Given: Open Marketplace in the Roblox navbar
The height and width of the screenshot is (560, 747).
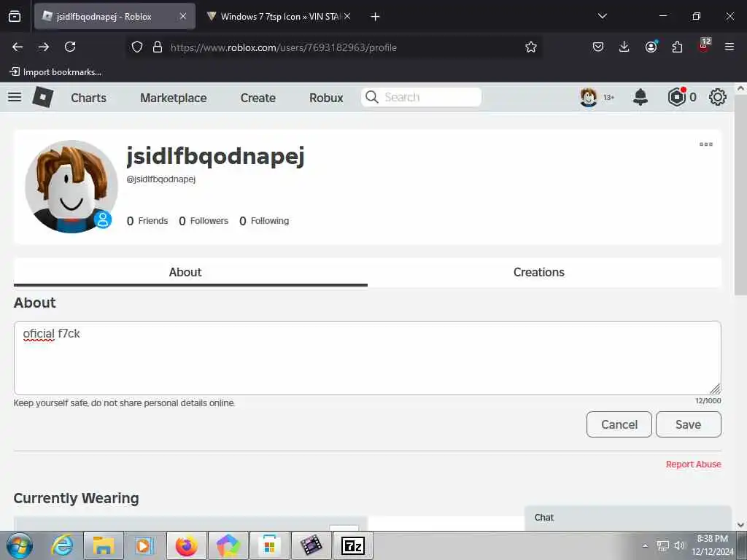Looking at the screenshot, I should tap(174, 98).
